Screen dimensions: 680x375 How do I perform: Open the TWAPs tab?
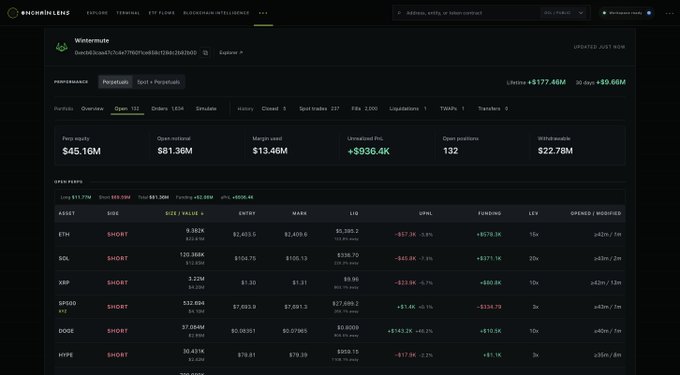[452, 109]
